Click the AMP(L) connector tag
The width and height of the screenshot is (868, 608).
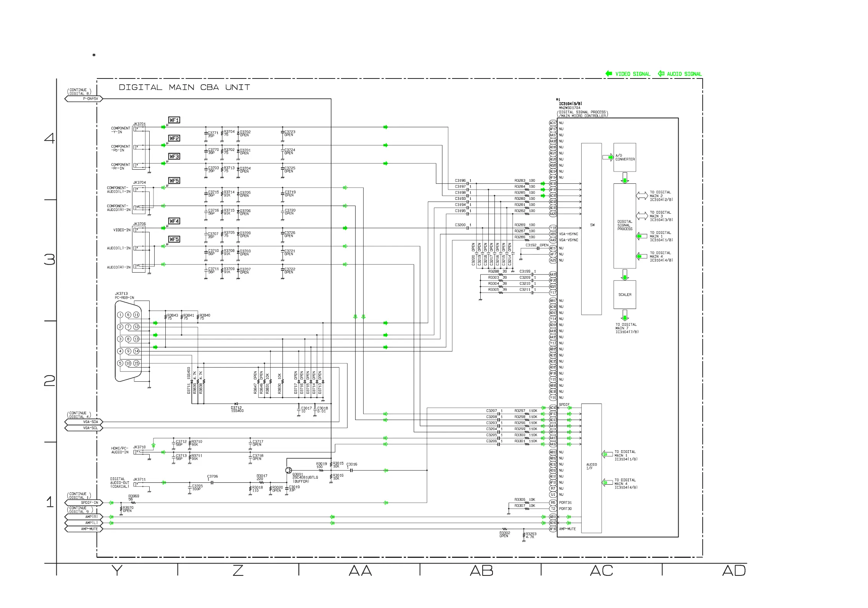click(x=84, y=523)
